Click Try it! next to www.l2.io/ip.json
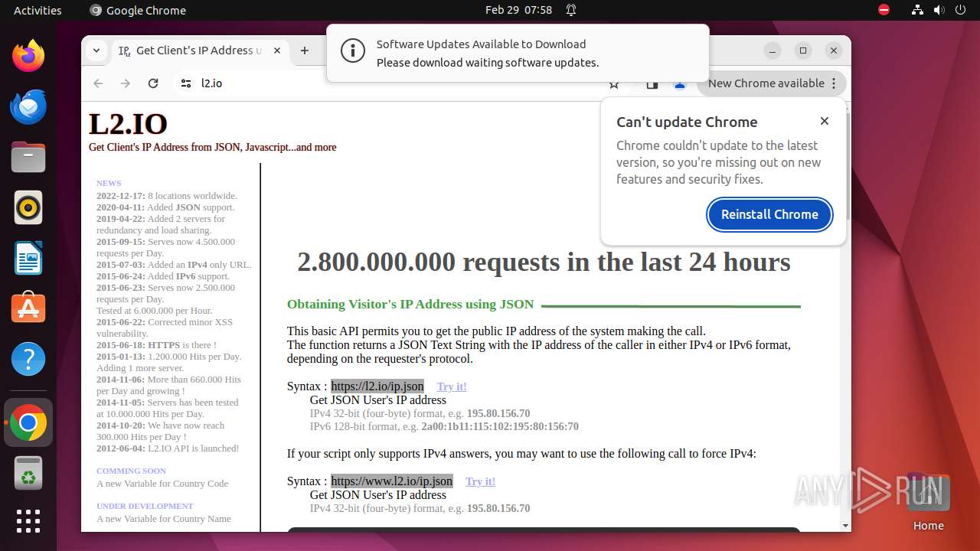This screenshot has height=551, width=980. click(480, 481)
